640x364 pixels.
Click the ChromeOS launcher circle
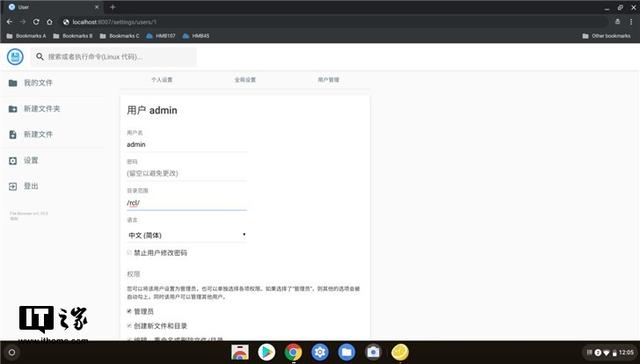click(12, 353)
